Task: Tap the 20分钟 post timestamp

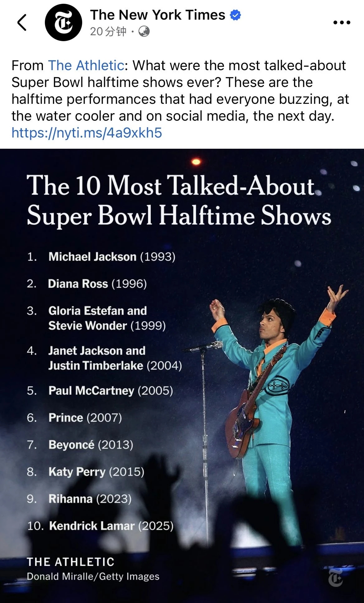Action: click(108, 31)
